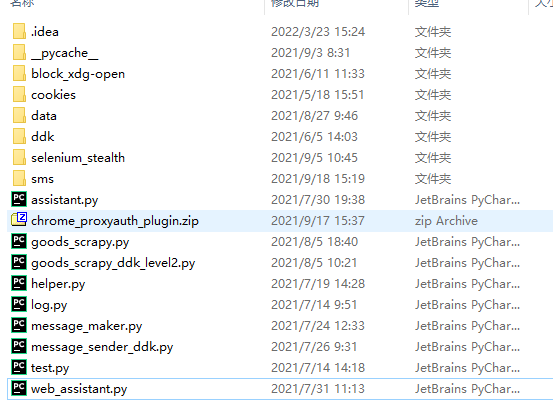Click the zip archive icon for chrome_proxyauth_plugin.zip
553x419 pixels.
click(19, 220)
